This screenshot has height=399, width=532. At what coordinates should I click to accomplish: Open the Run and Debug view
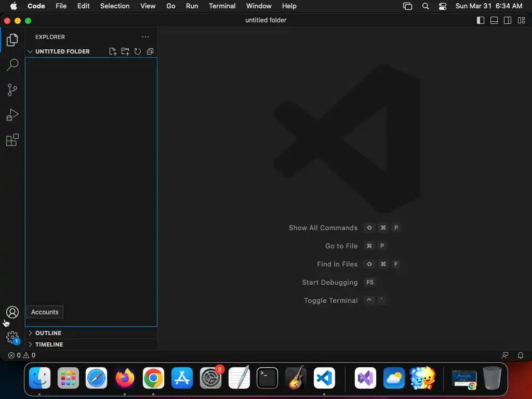[x=12, y=115]
